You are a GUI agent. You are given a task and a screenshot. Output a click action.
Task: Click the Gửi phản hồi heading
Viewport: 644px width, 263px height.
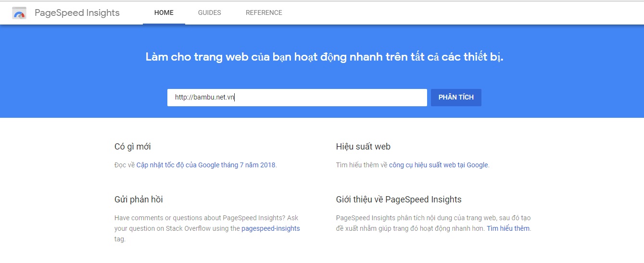pos(139,200)
